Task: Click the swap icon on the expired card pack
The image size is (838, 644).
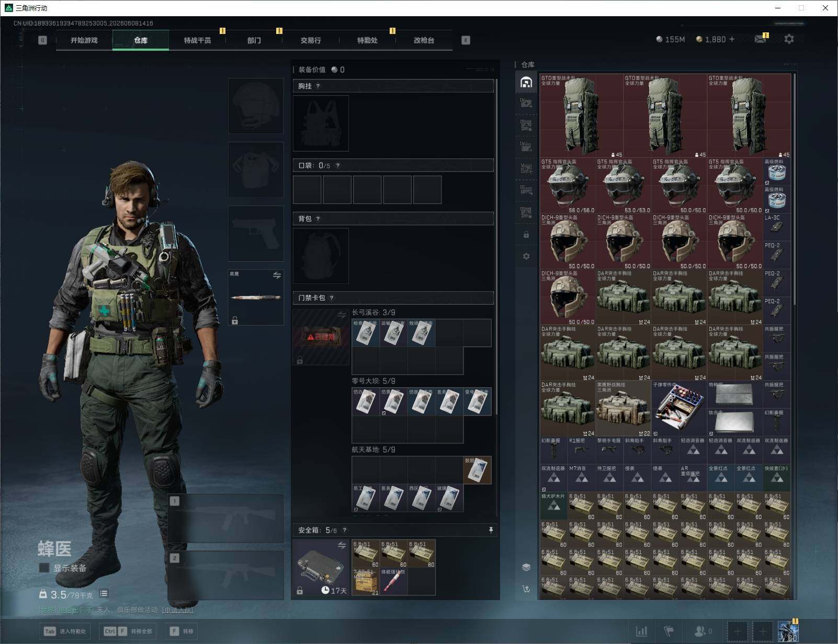Action: (x=342, y=315)
